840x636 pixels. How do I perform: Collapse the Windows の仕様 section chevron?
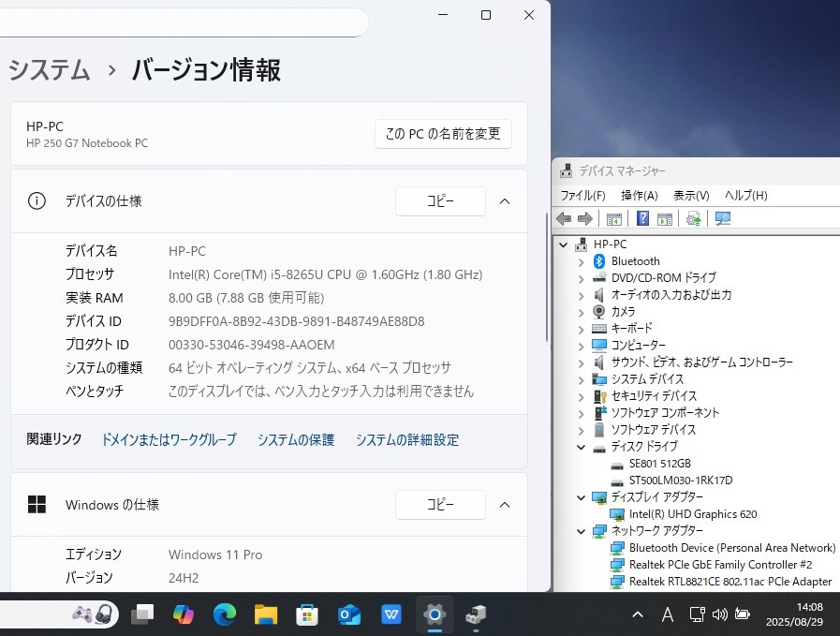(505, 505)
